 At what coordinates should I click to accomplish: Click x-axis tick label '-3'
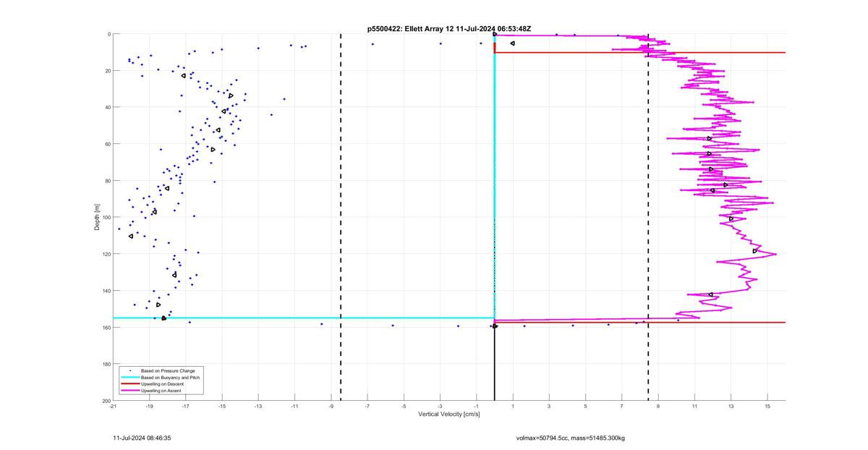click(440, 407)
